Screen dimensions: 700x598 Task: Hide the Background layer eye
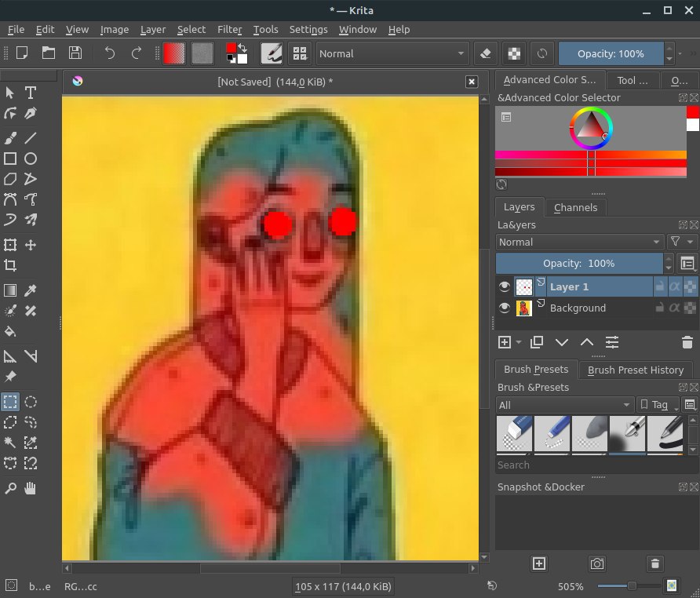click(x=505, y=308)
